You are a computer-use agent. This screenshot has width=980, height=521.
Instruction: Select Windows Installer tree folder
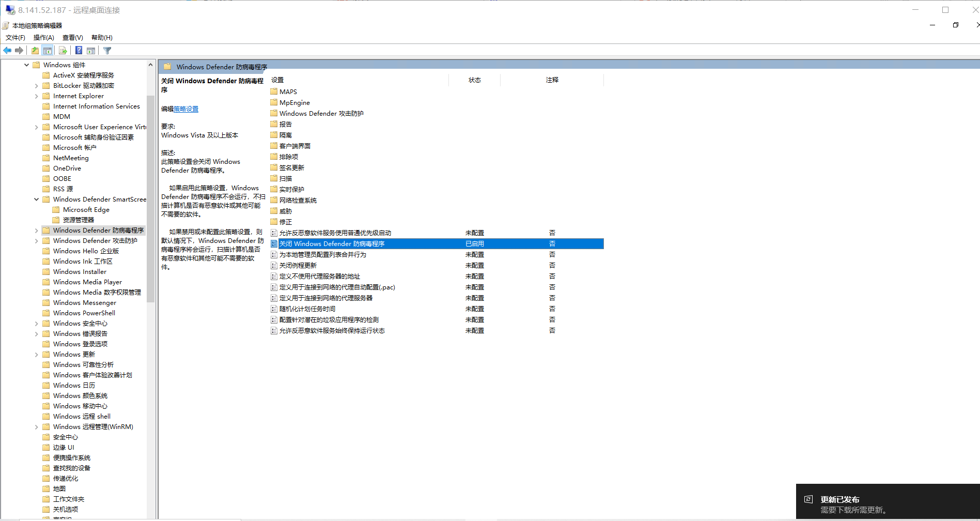(80, 272)
